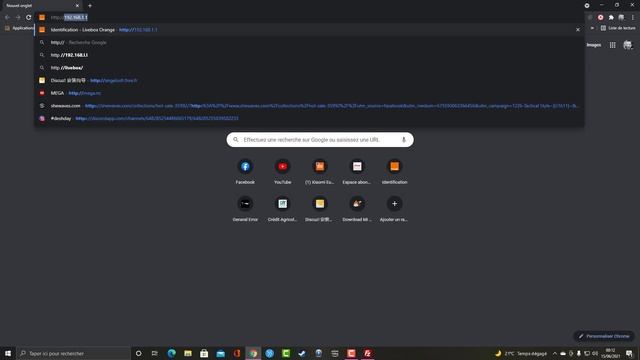Screen dimensions: 640x360
Task: Open the green Camtasia icon on taskbar
Action: tap(286, 353)
